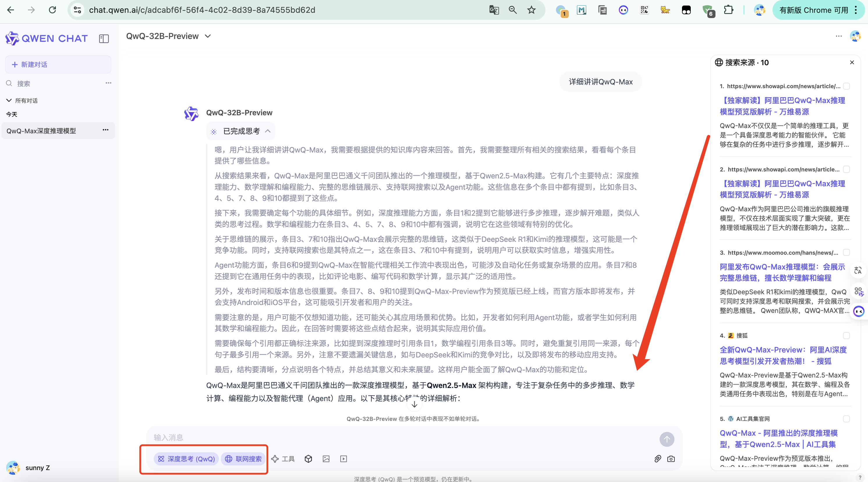Viewport: 868px width, 482px height.
Task: Open site information icon in address bar
Action: click(77, 10)
